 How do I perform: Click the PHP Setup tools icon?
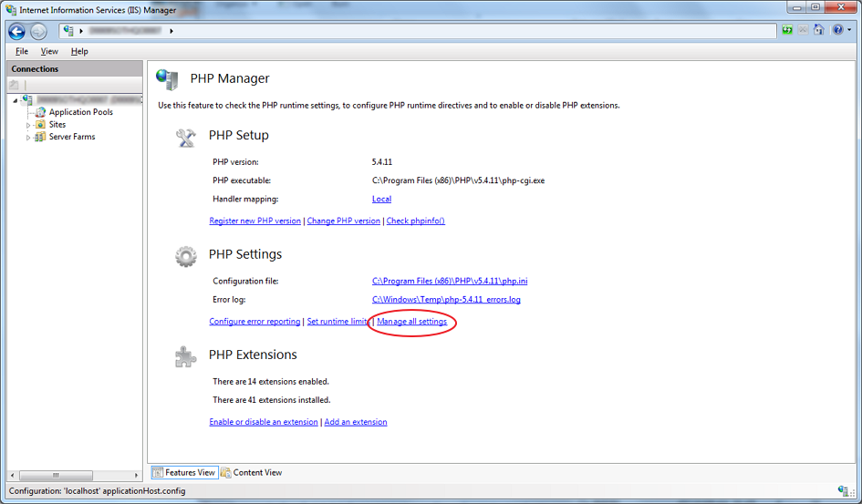[x=186, y=138]
